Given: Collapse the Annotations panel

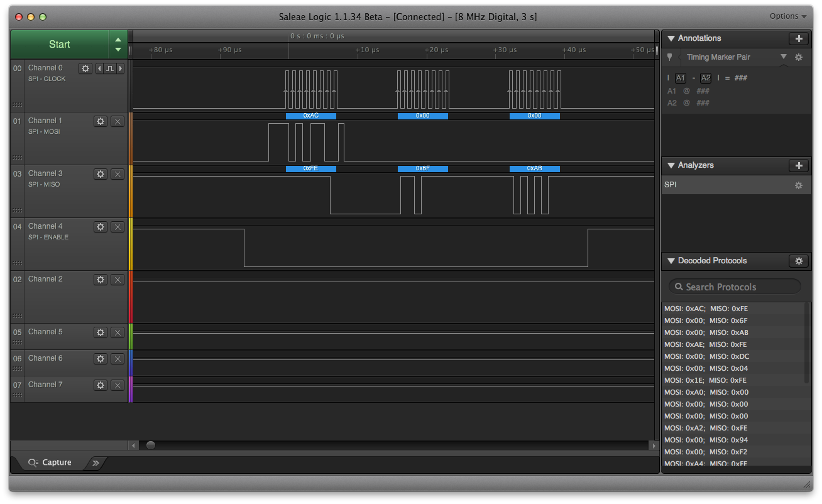Looking at the screenshot, I should [x=671, y=38].
